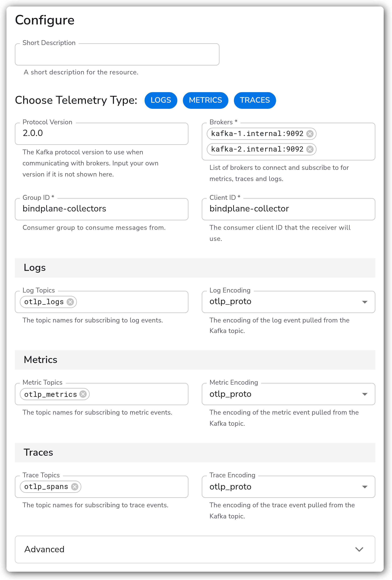
Task: Click the 'Choose Telemetry Type:' label
Action: point(76,100)
